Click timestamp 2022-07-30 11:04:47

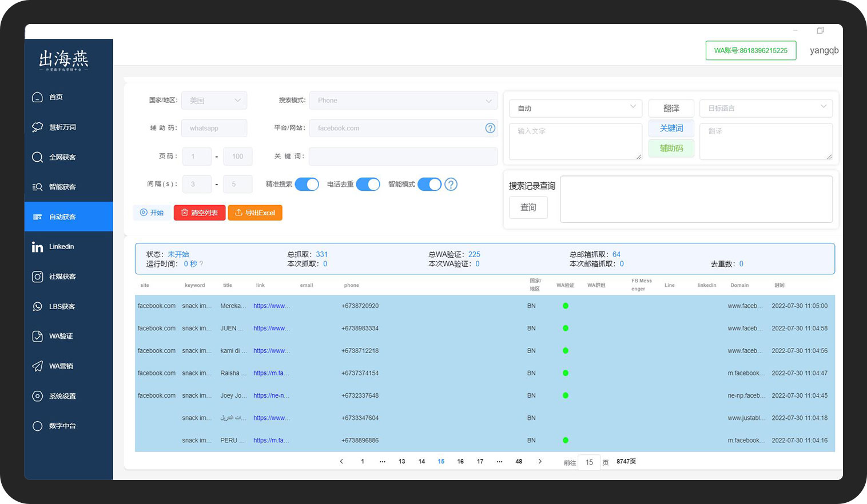point(800,373)
